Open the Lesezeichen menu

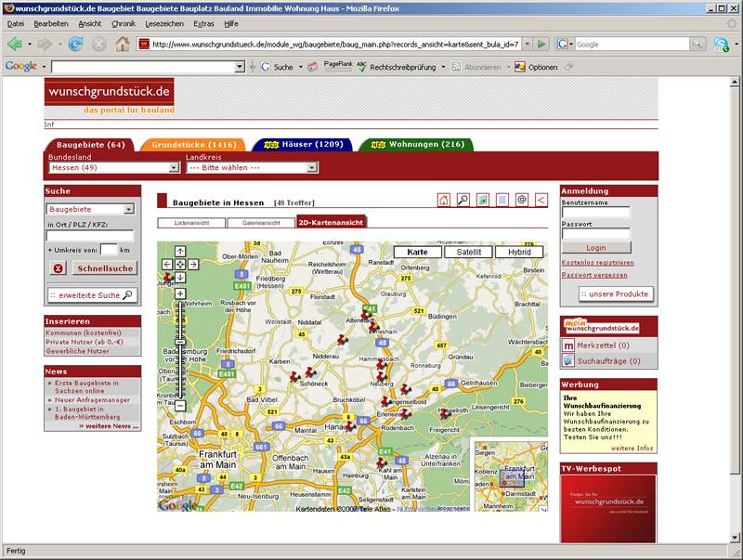(164, 24)
